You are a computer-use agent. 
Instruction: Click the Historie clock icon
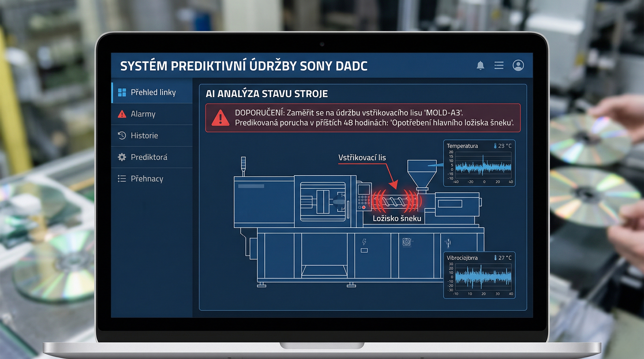(x=122, y=135)
